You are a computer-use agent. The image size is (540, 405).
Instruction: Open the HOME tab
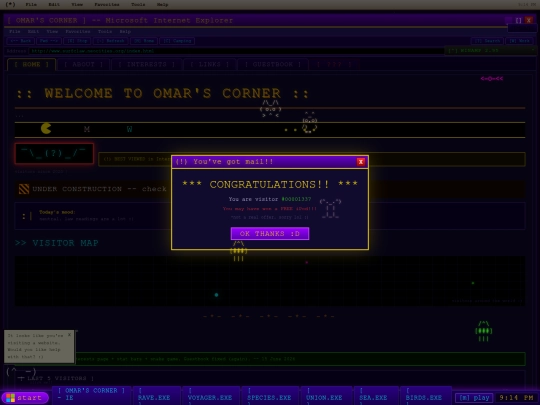point(31,64)
